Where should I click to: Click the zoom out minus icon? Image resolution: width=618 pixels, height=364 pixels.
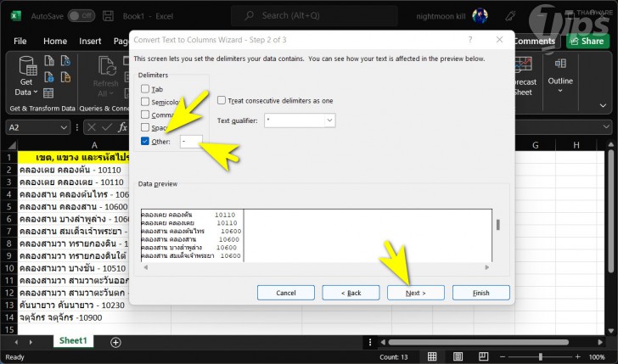503,357
